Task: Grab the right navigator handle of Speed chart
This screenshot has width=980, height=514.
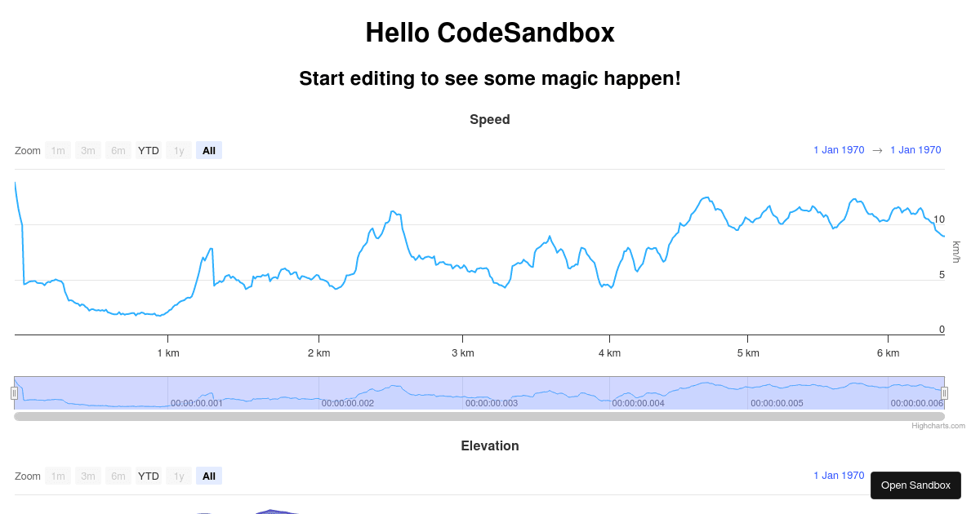Action: coord(945,393)
